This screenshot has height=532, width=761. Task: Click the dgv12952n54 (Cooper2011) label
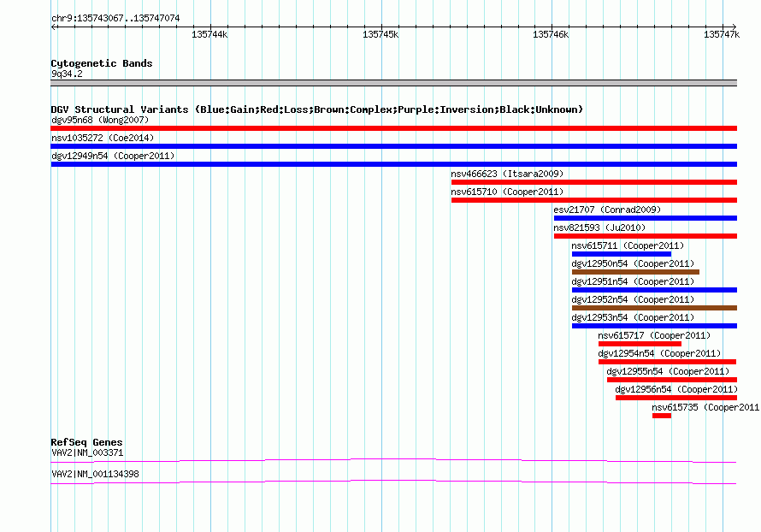[633, 299]
